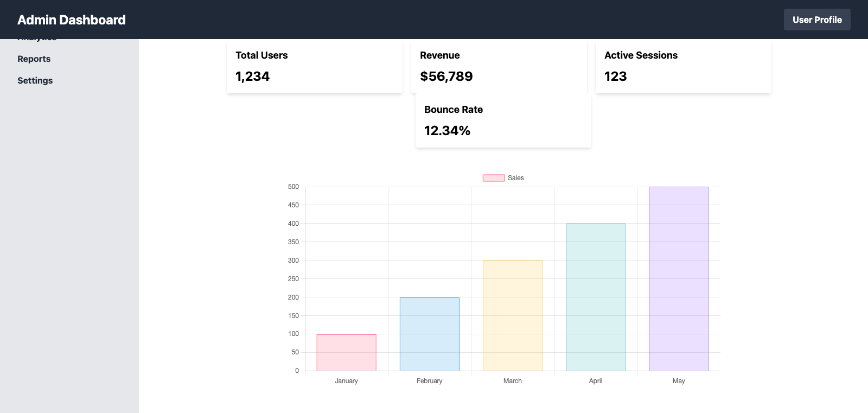Click the January x-axis label
The height and width of the screenshot is (413, 868).
click(346, 381)
